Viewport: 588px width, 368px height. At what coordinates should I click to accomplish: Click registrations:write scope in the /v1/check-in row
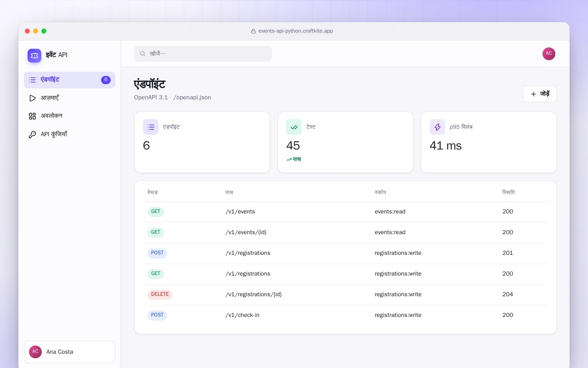pyautogui.click(x=398, y=315)
